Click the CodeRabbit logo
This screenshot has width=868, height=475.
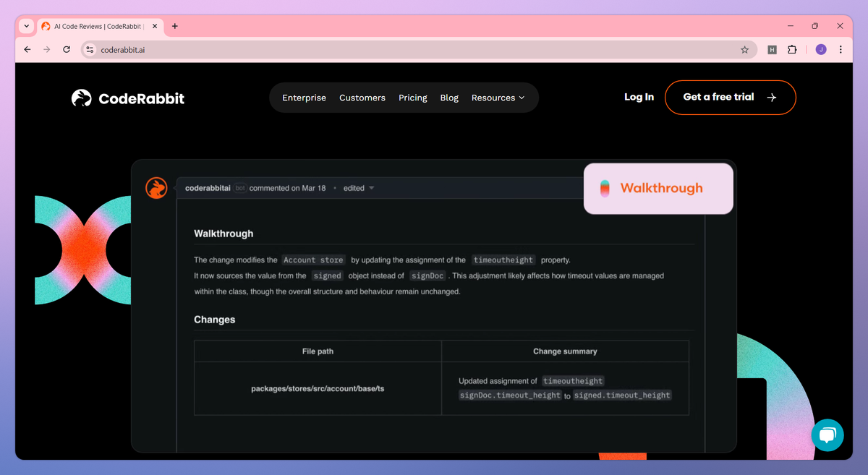(128, 98)
